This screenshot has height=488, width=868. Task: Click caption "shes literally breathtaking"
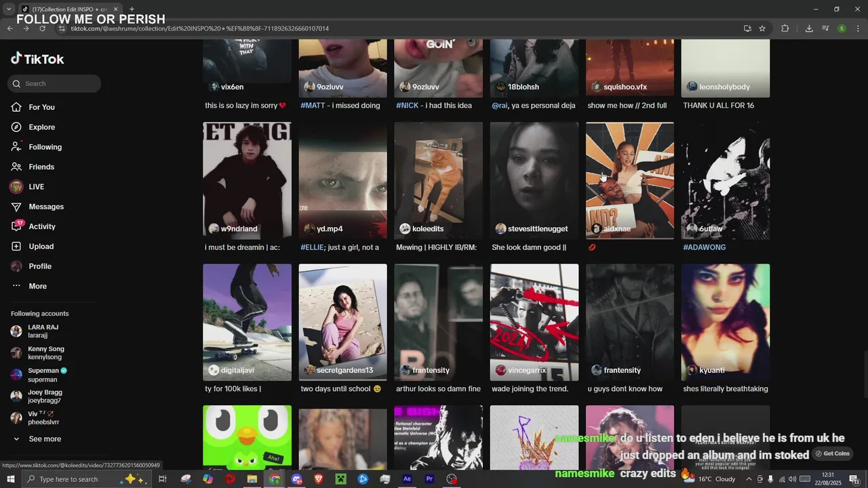[726, 389]
